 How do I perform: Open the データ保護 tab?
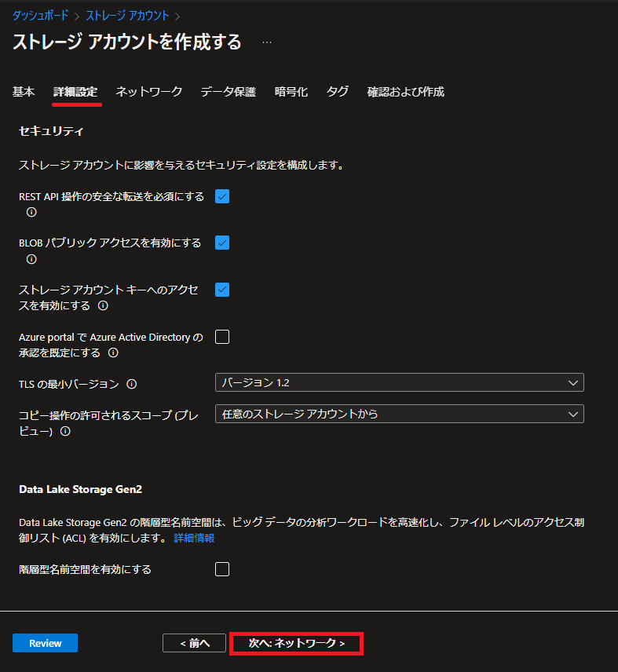point(228,92)
